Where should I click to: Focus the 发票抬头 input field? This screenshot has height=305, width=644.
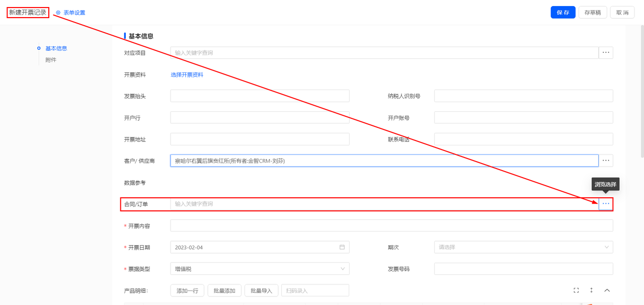pyautogui.click(x=260, y=96)
